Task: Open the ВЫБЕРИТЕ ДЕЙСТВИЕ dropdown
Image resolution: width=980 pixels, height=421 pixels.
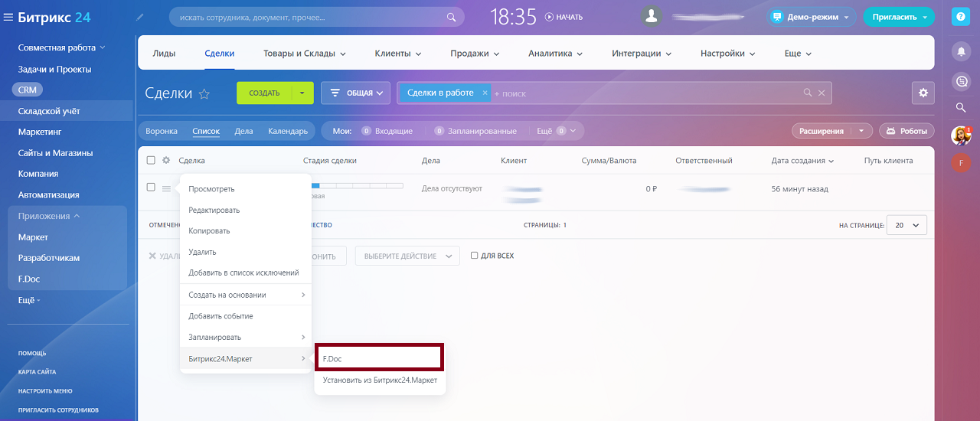Action: click(x=407, y=256)
